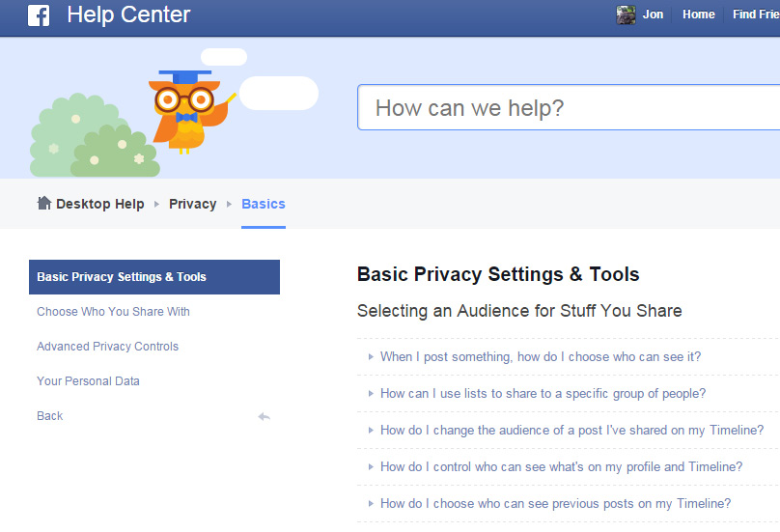Click the 'How can we help?' search field
The height and width of the screenshot is (532, 780).
pyautogui.click(x=570, y=108)
